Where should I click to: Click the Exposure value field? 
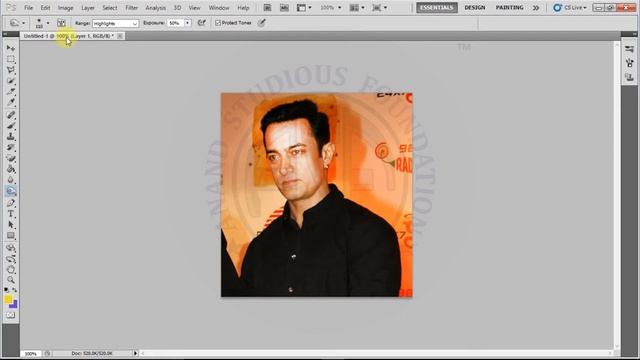click(x=176, y=23)
